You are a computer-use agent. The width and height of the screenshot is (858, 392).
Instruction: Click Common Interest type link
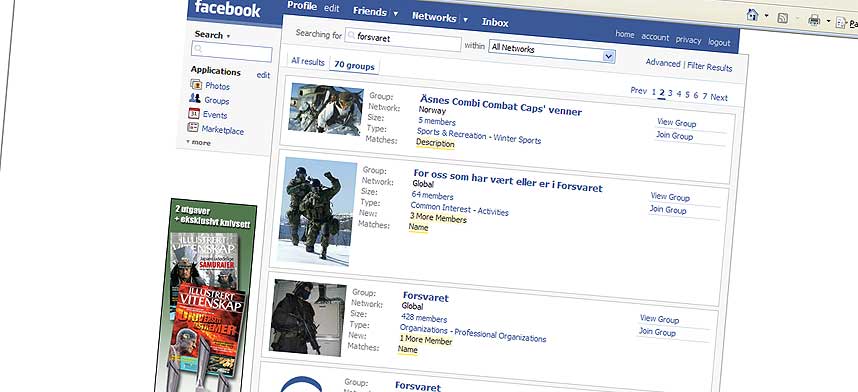point(440,207)
